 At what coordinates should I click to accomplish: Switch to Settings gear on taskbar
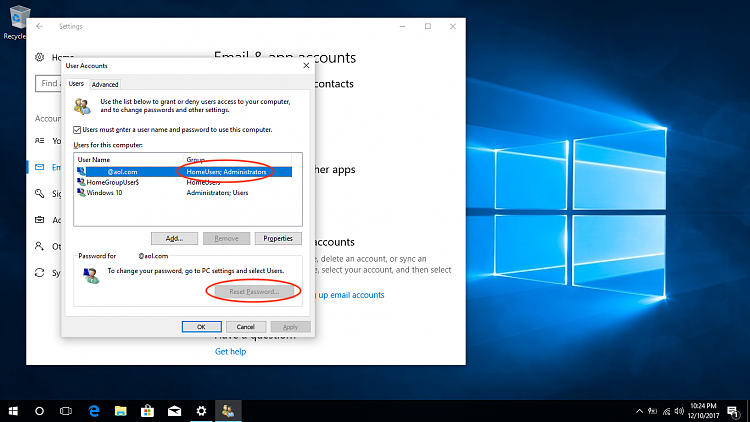point(201,411)
